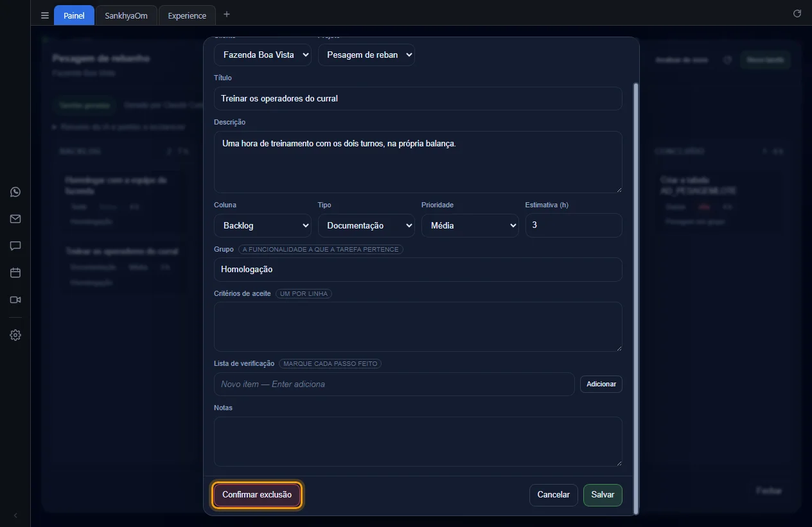Switch to the Painel tab
The height and width of the screenshot is (527, 812).
(74, 15)
